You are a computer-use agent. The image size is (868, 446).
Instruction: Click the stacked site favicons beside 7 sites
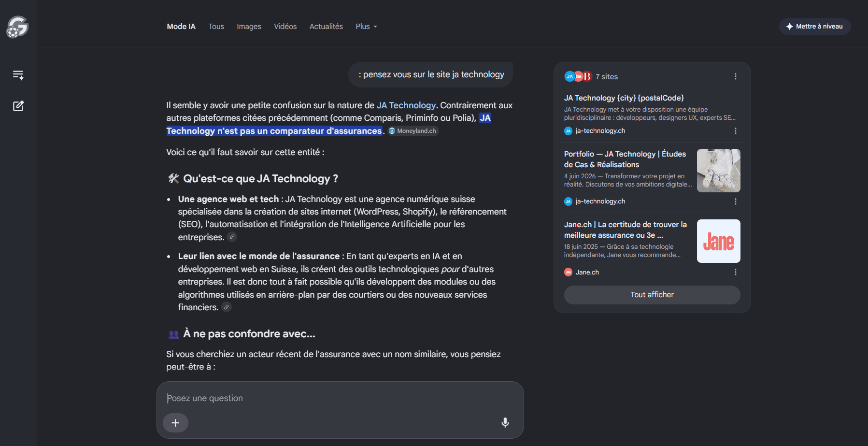(578, 76)
